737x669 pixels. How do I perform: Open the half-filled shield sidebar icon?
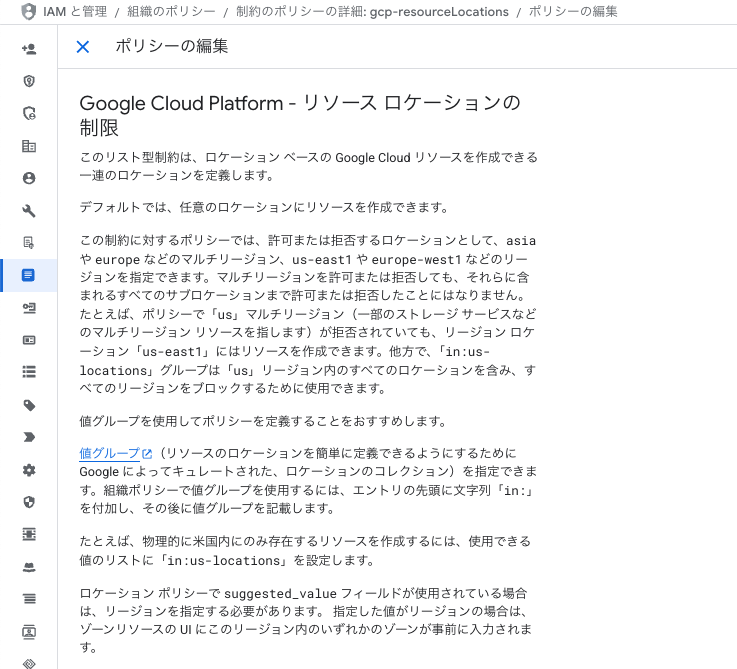(x=28, y=501)
